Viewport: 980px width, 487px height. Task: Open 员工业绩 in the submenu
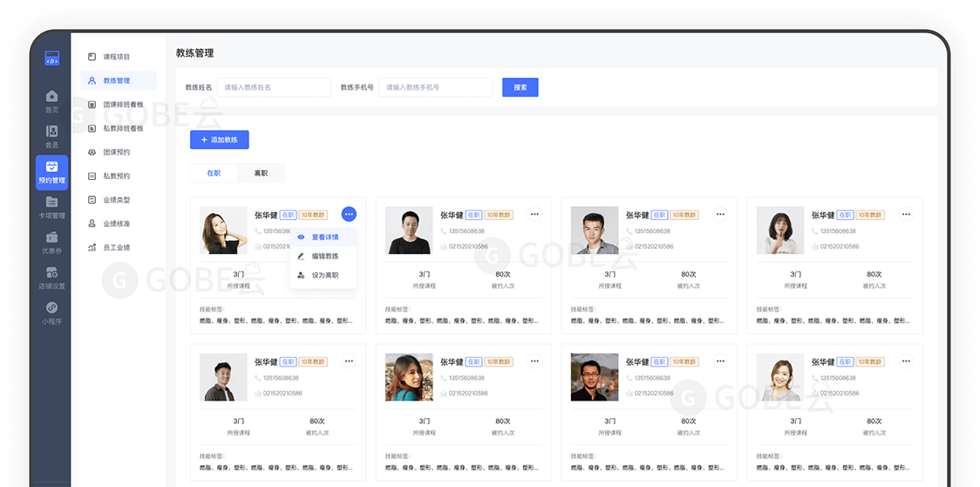coord(118,247)
